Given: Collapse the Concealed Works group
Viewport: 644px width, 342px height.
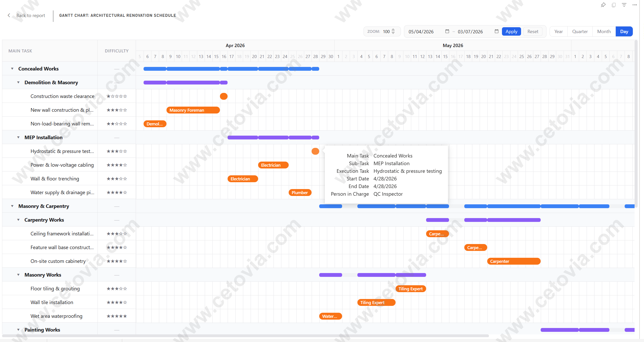Looking at the screenshot, I should coord(12,69).
